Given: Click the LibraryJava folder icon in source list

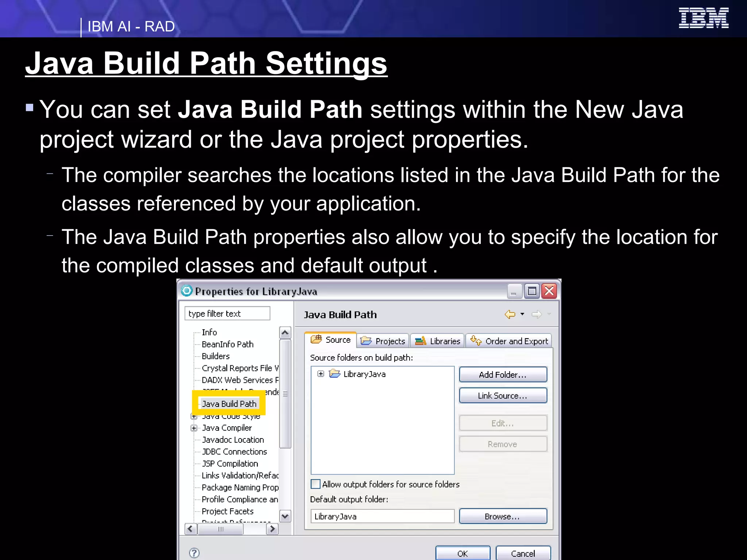Looking at the screenshot, I should point(334,374).
